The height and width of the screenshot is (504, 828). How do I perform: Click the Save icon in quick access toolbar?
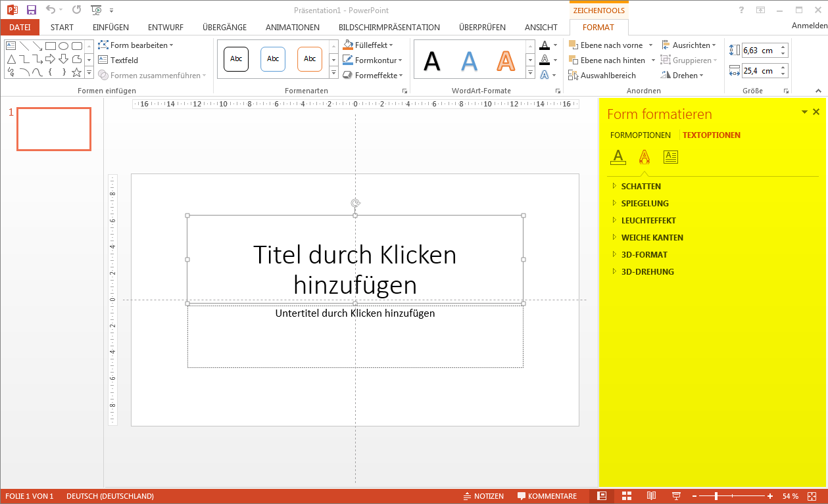[31, 10]
